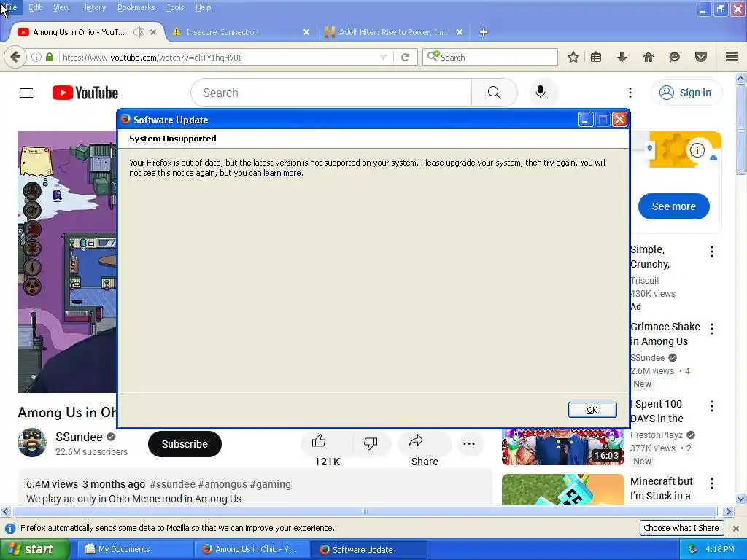
Task: Click the Sign in button
Action: [x=686, y=93]
